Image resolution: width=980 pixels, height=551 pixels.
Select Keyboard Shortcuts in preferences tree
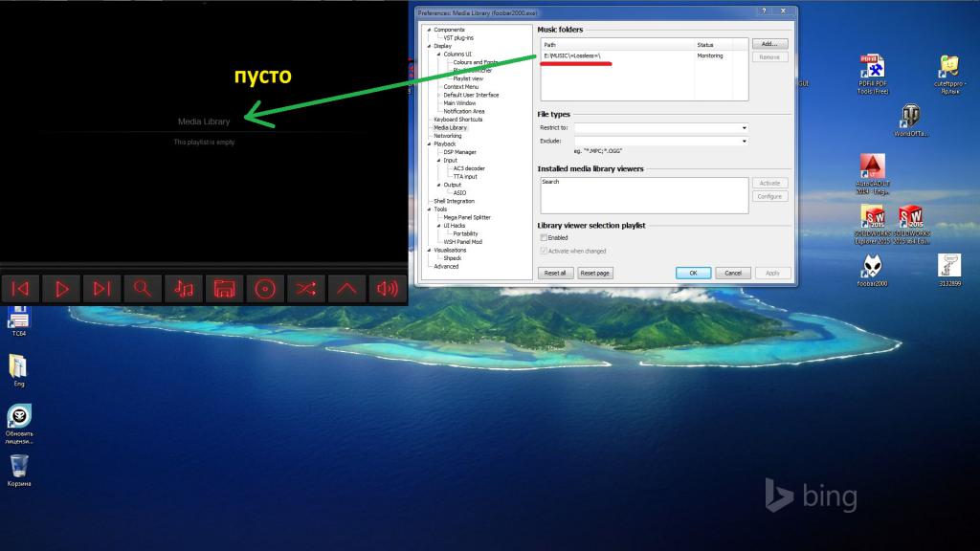coord(457,120)
